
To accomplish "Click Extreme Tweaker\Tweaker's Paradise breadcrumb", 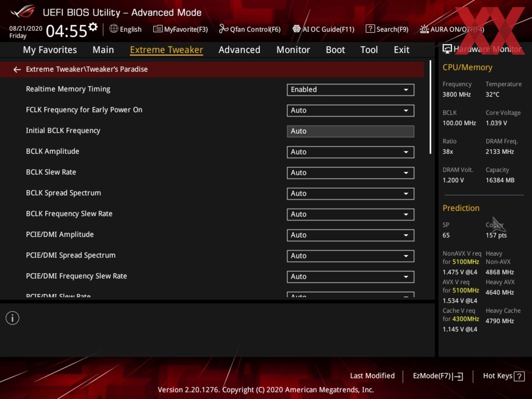I will pyautogui.click(x=87, y=69).
